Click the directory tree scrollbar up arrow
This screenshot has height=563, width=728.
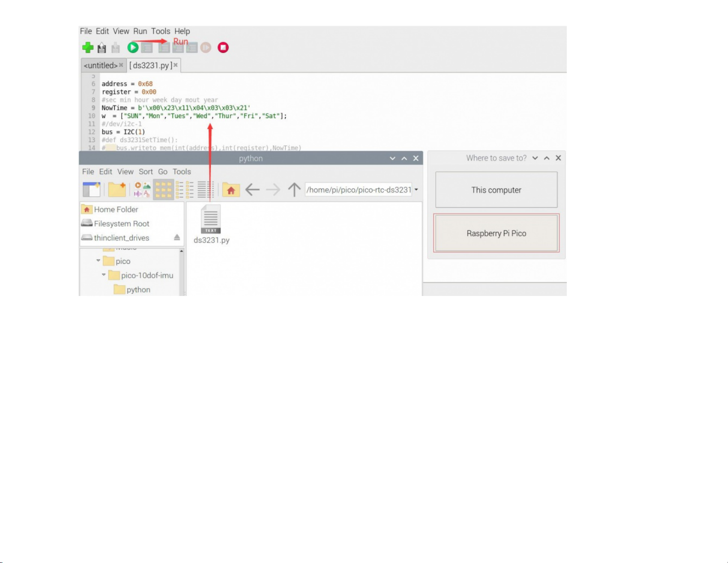pos(181,251)
